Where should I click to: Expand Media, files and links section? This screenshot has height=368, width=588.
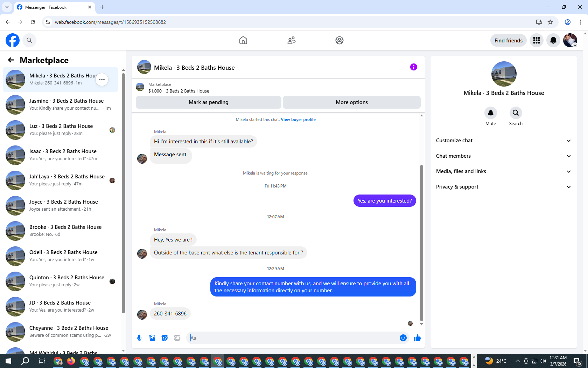(504, 171)
